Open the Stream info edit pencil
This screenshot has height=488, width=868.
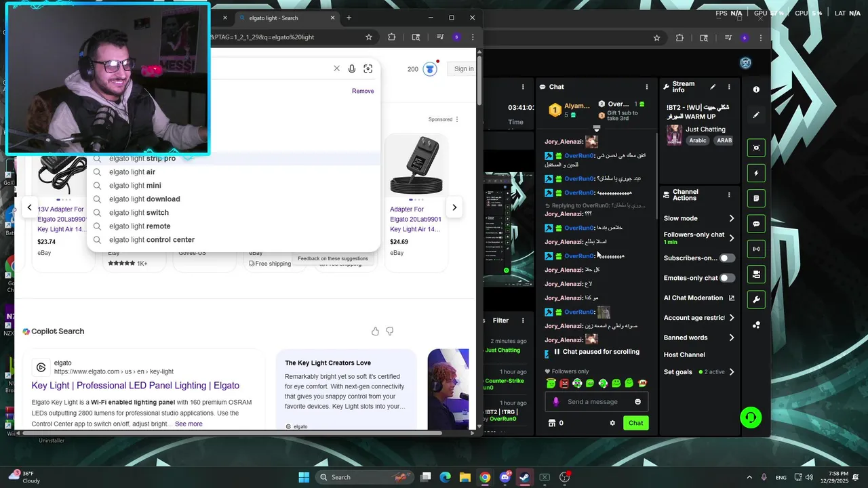[x=713, y=87]
